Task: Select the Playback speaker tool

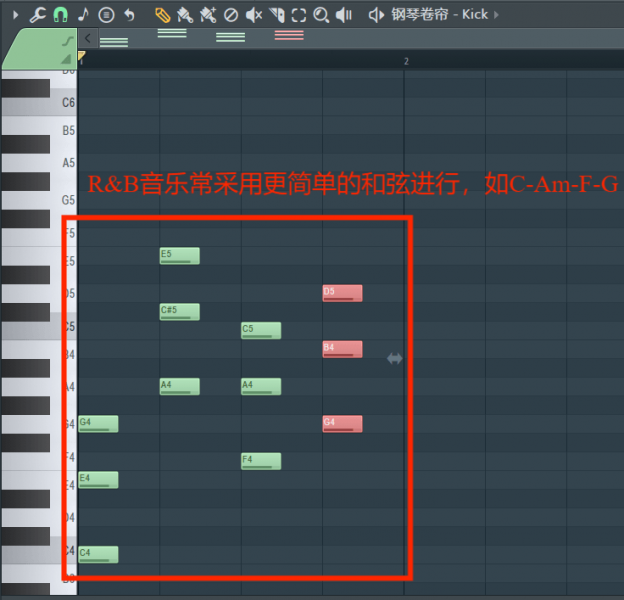Action: click(344, 16)
